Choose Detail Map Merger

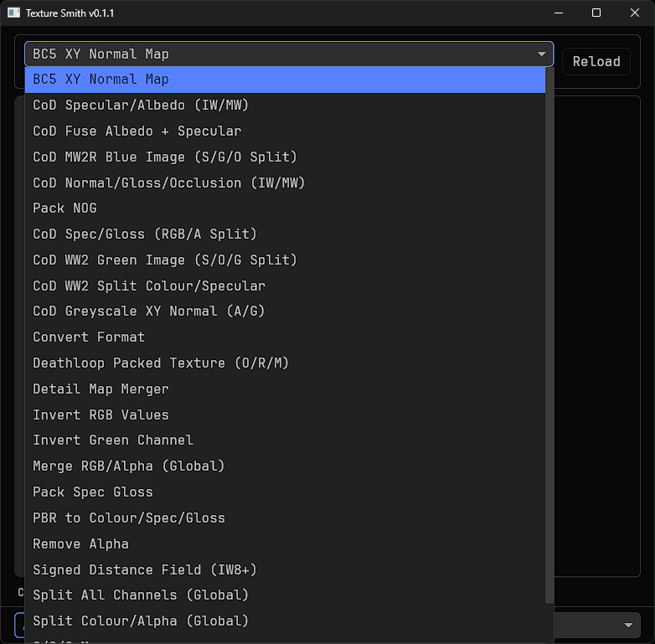point(286,389)
